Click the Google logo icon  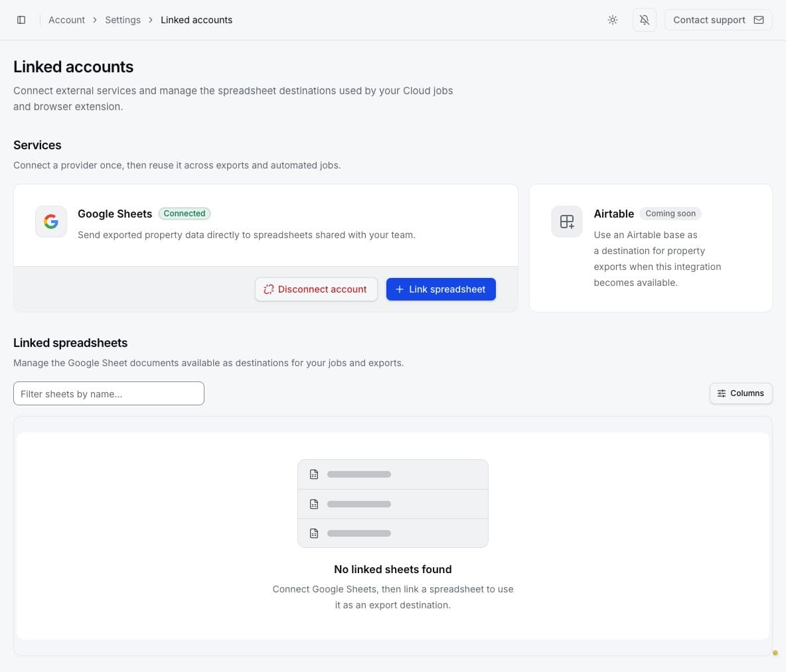[x=50, y=222]
